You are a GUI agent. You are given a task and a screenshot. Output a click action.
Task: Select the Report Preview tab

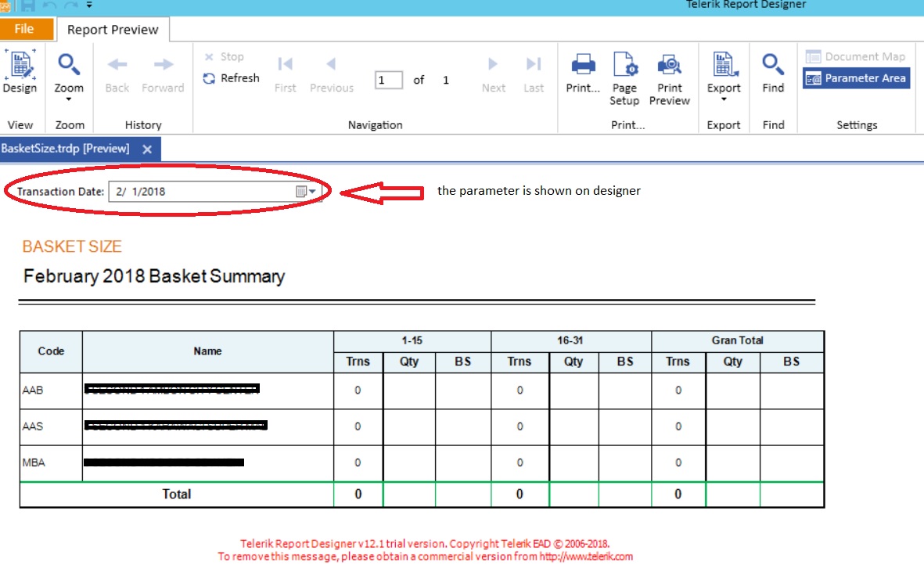tap(113, 30)
